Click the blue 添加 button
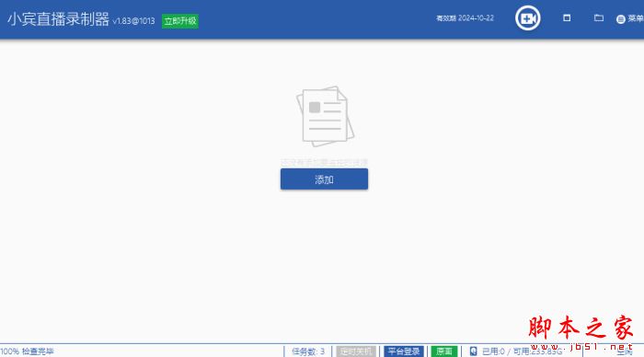Viewport: 644px width, 357px height. click(x=324, y=179)
